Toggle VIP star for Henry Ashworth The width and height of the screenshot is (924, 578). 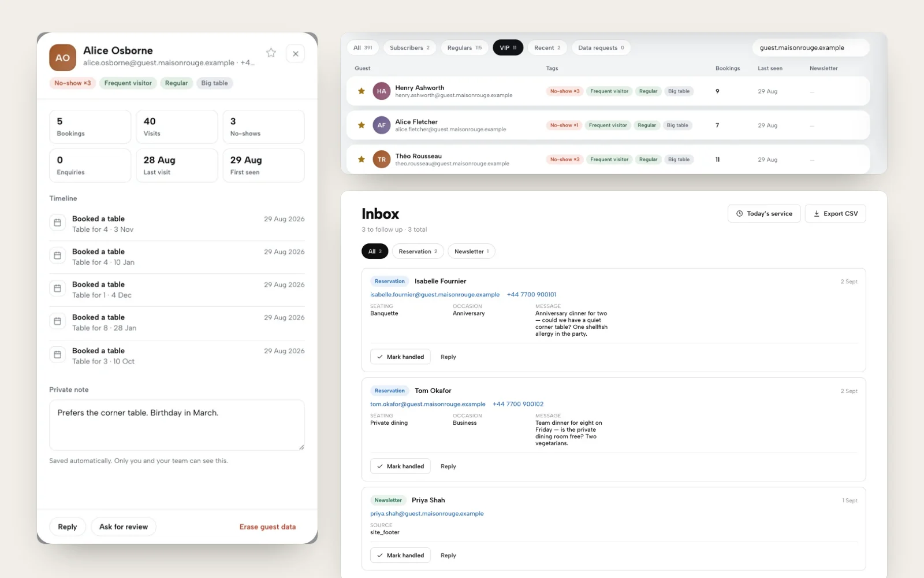click(x=362, y=91)
